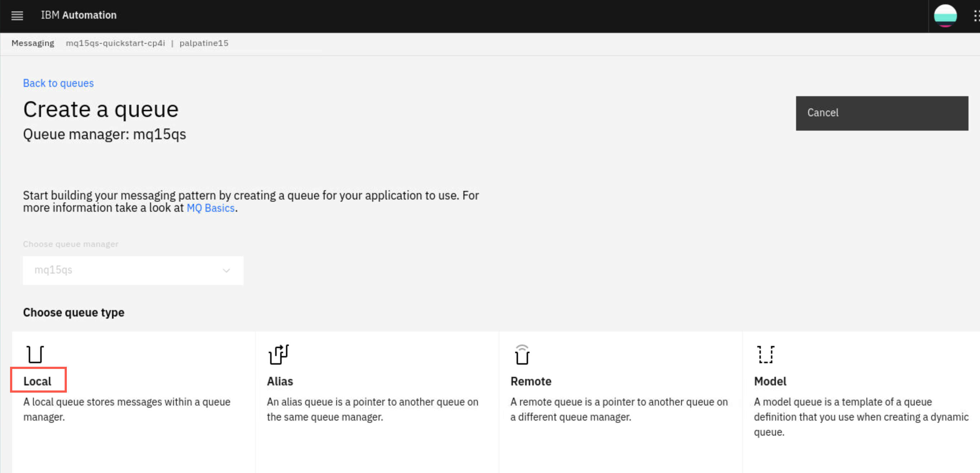Cancel queue creation
980x473 pixels.
coord(882,113)
